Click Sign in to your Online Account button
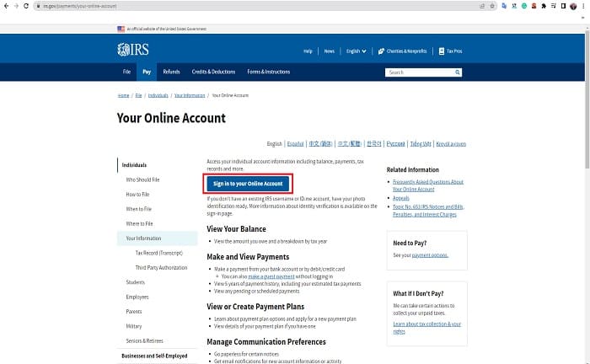The height and width of the screenshot is (364, 590). 248,184
